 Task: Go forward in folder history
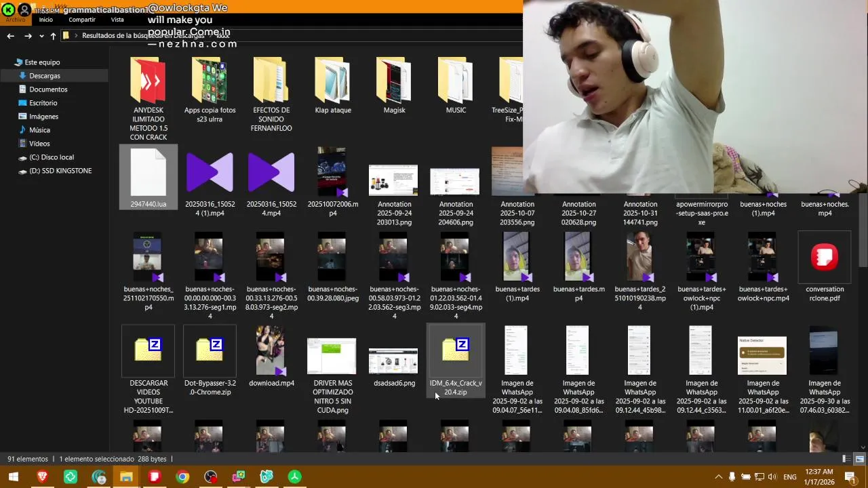(x=28, y=36)
